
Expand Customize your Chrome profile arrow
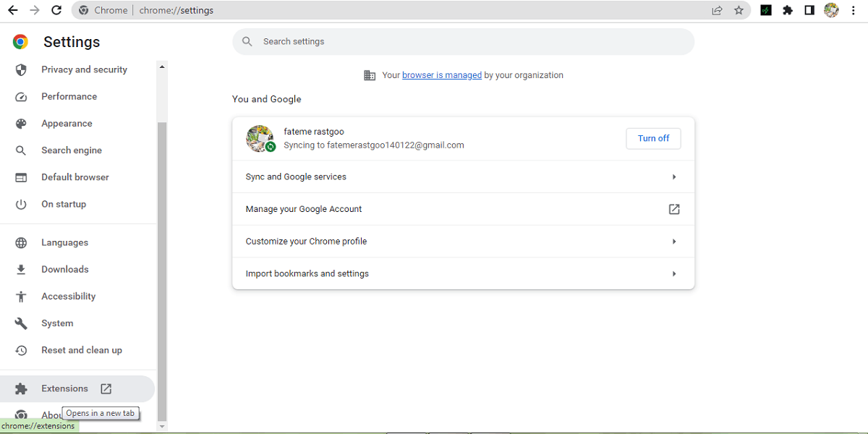pos(674,242)
